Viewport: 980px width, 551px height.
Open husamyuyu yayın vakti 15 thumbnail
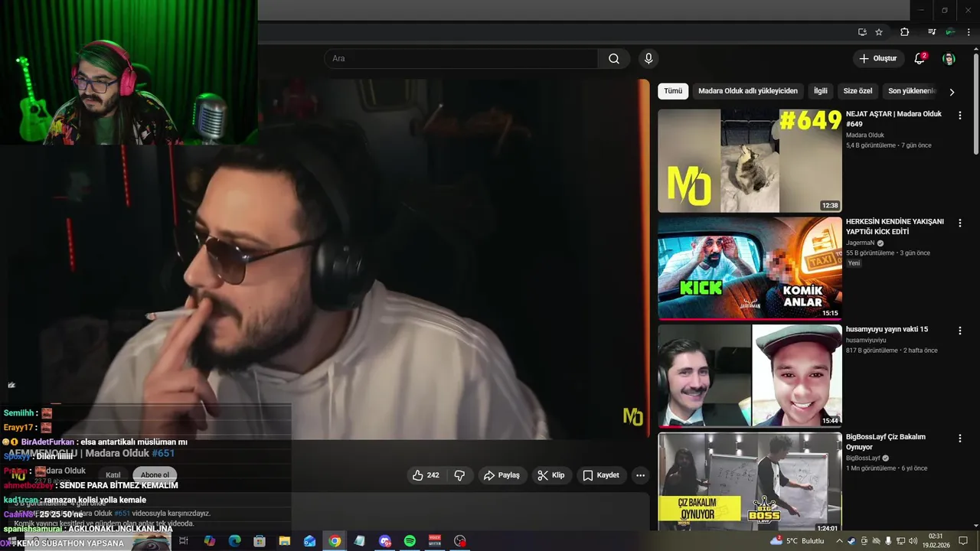point(750,376)
